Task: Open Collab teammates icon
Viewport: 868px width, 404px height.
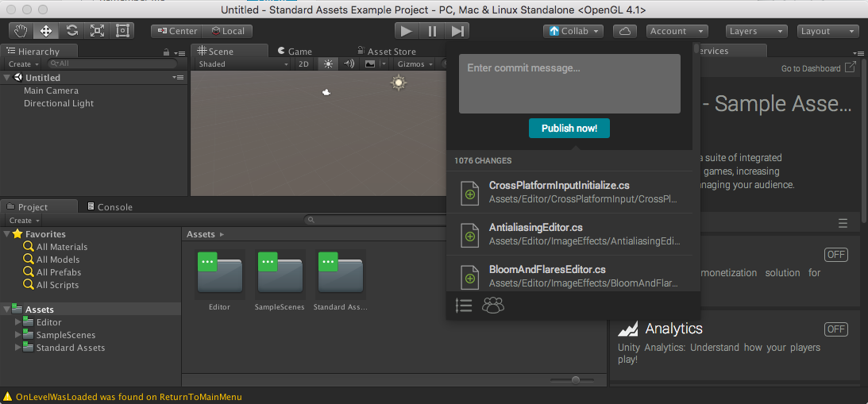Action: [x=493, y=306]
